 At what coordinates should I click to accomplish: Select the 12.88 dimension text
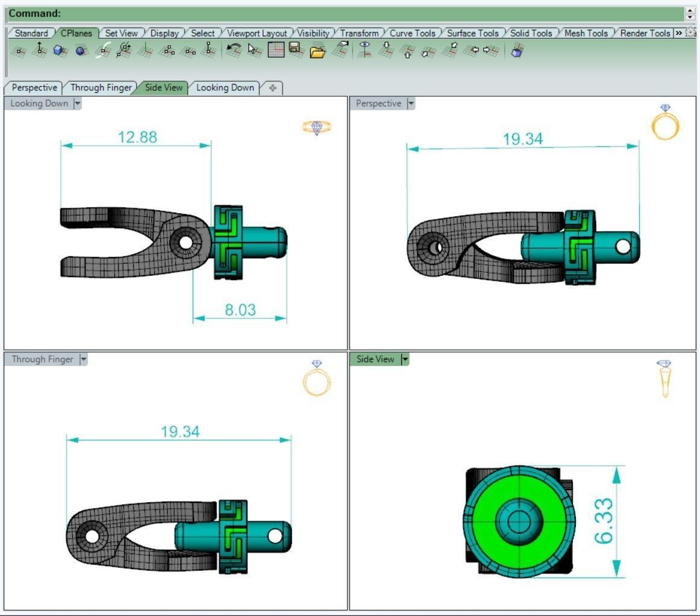point(137,137)
